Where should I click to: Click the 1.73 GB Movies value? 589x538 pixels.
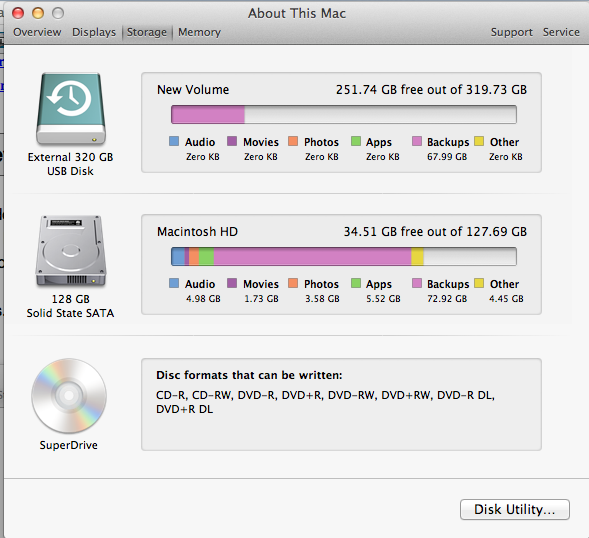[261, 299]
